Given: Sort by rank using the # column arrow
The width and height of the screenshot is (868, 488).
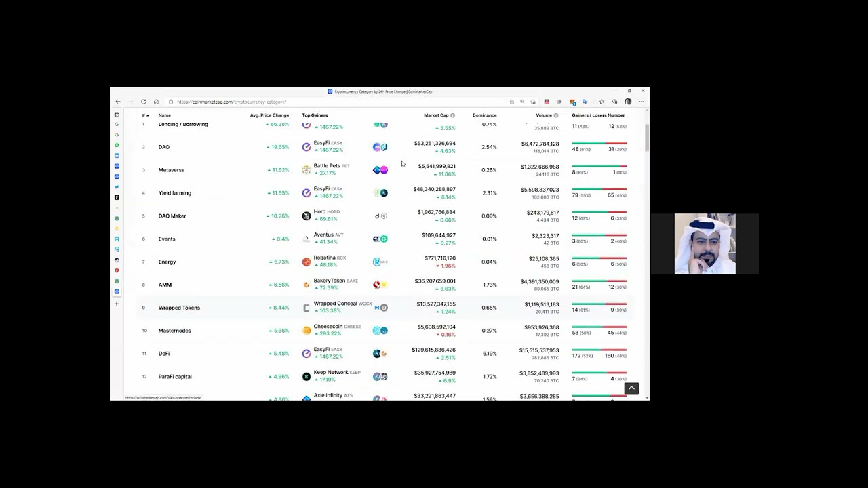Looking at the screenshot, I should point(145,115).
